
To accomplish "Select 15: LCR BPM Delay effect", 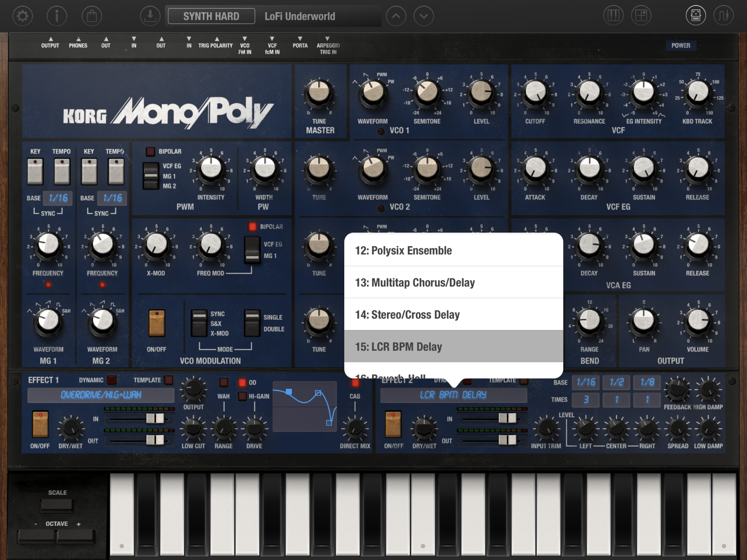I will click(453, 346).
